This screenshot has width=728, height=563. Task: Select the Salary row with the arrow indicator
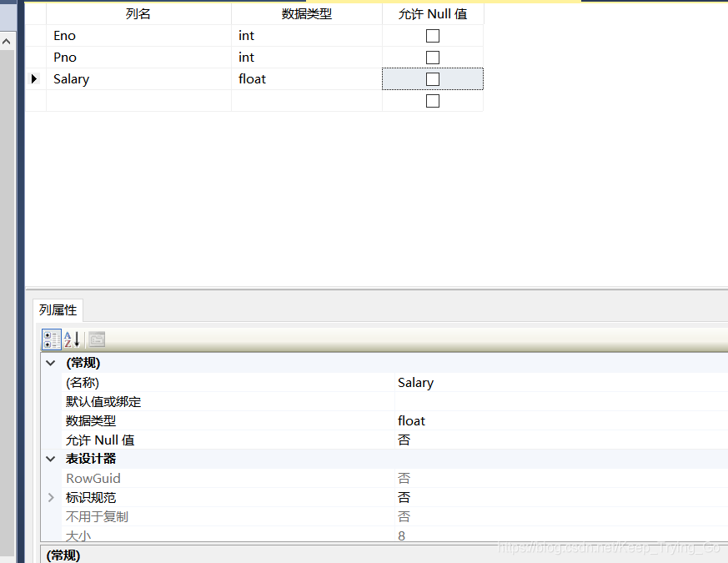34,79
